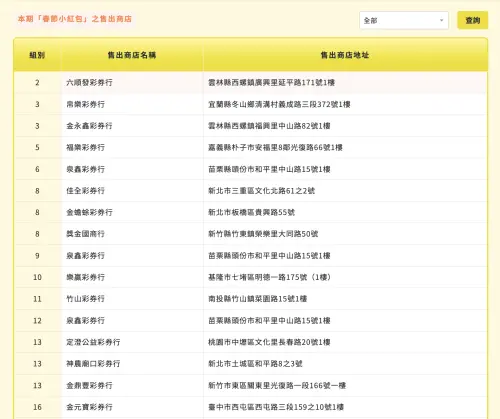Select address 桃園市中壢區文化里長春路20號1樓
The height and width of the screenshot is (419, 500).
point(269,342)
